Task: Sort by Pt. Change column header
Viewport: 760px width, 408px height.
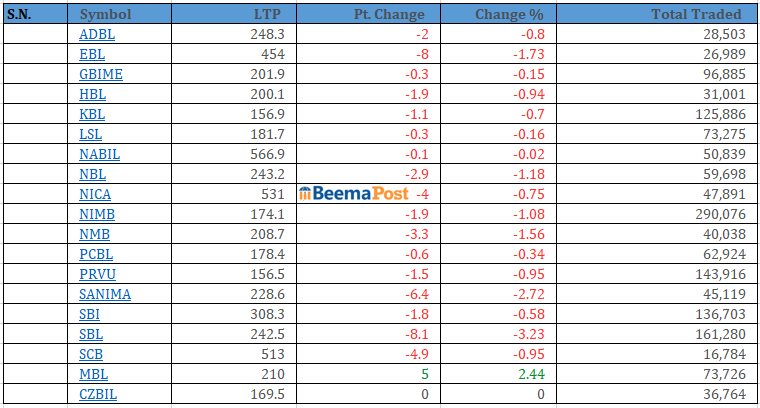Action: 389,14
